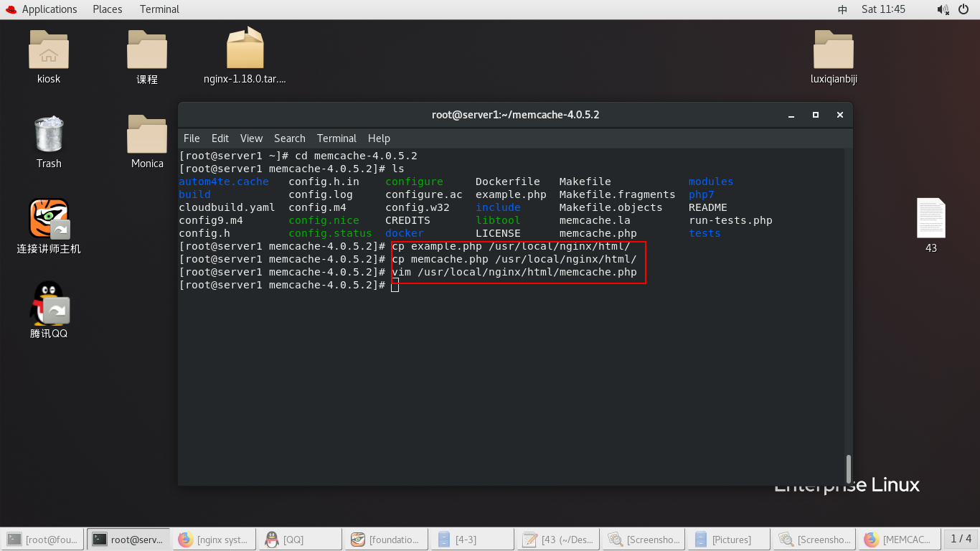980x551 pixels.
Task: Maximize the terminal window
Action: (x=816, y=115)
